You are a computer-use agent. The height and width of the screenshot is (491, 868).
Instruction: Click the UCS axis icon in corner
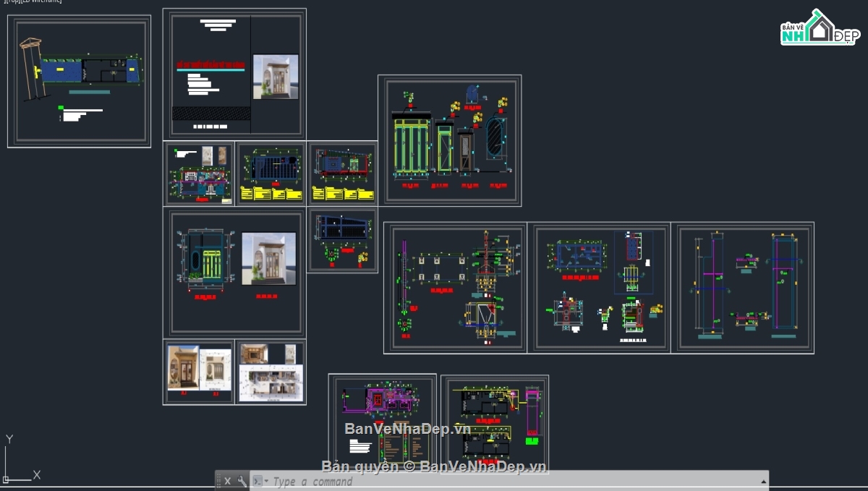[20, 458]
